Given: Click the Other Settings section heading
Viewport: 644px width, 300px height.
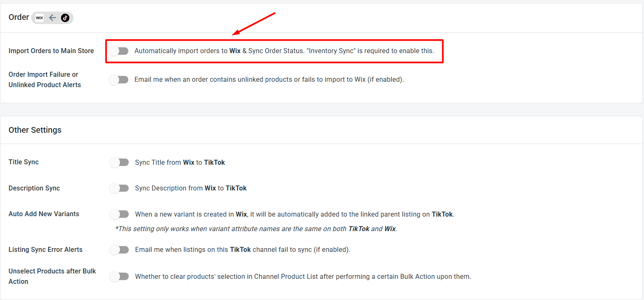Looking at the screenshot, I should pyautogui.click(x=35, y=130).
